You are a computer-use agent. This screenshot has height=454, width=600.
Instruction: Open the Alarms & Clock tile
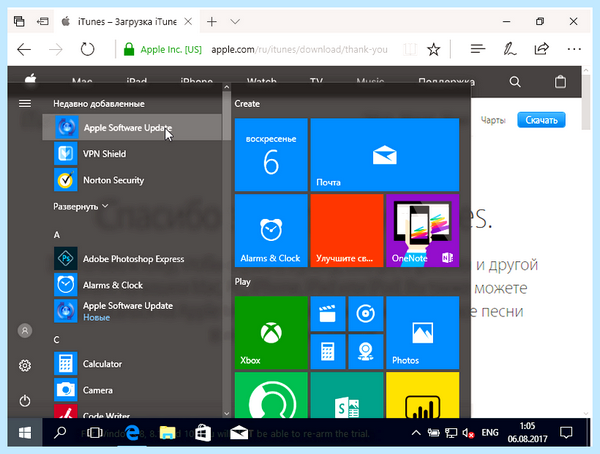pos(271,230)
